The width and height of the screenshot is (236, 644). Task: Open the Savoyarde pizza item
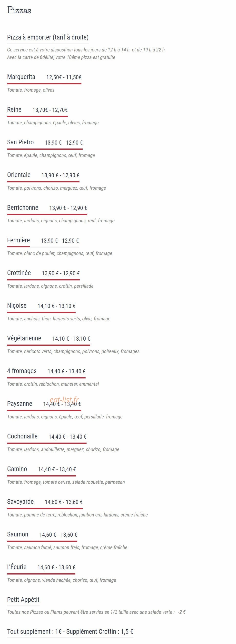coord(20,502)
